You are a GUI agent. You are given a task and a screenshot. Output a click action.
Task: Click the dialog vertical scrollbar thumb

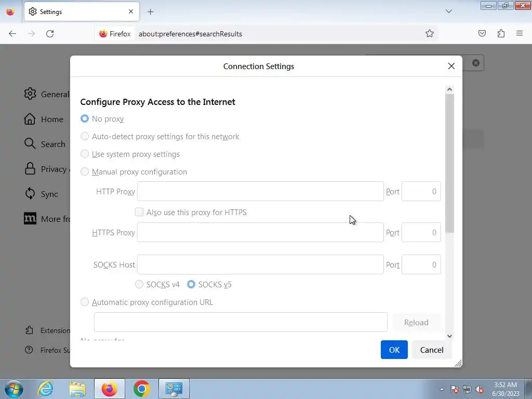(x=449, y=164)
